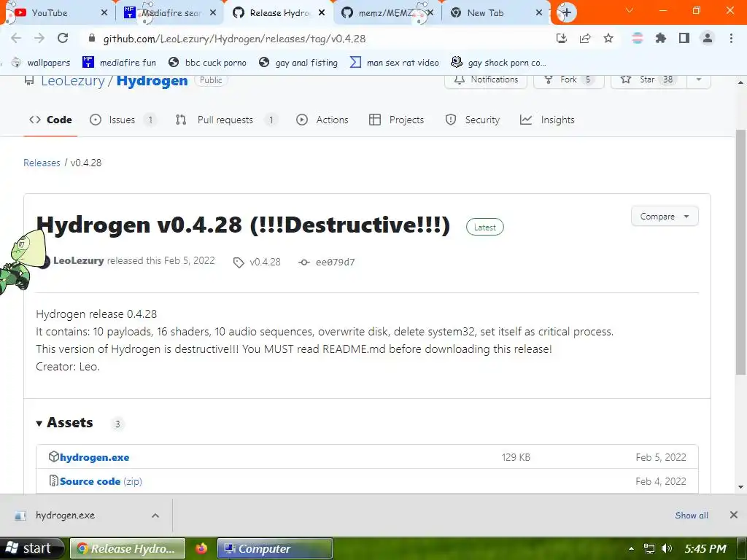Click the volume speaker tray icon
Viewport: 747px width, 560px height.
click(667, 548)
